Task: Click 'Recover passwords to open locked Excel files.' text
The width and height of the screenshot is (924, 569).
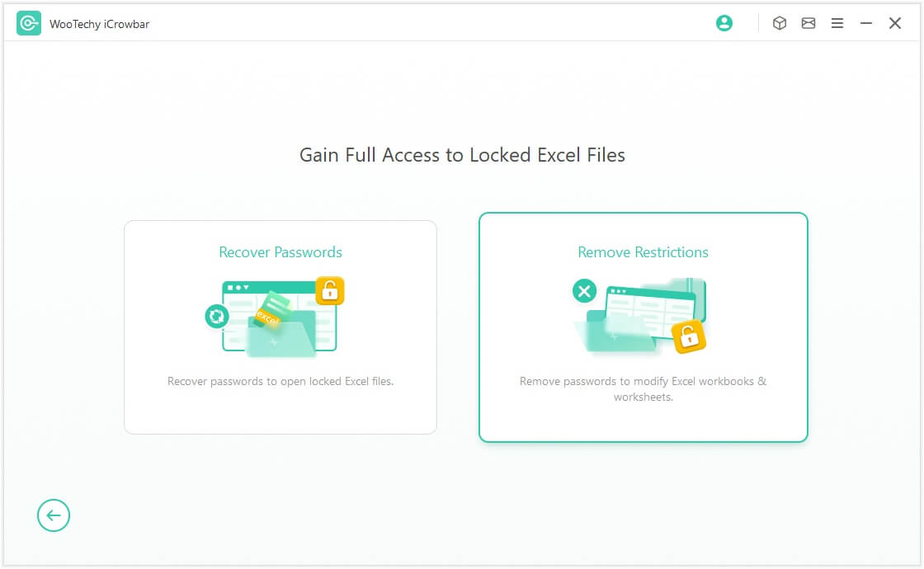Action: pyautogui.click(x=280, y=381)
